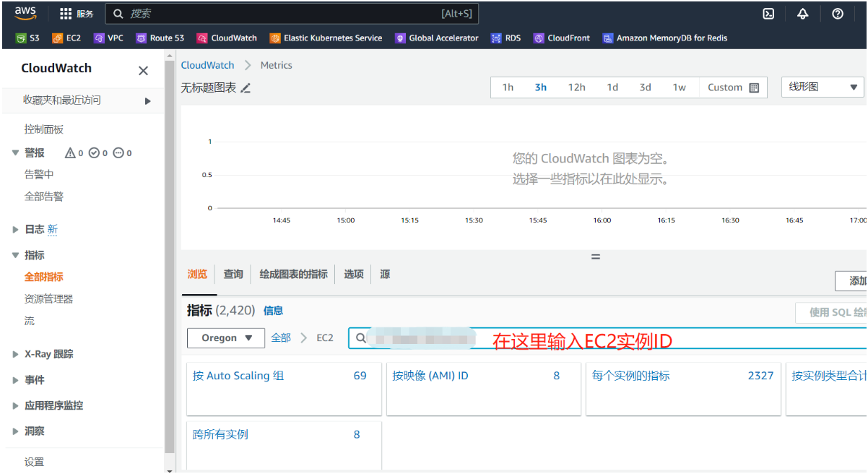The image size is (868, 474).
Task: Open the CloudFront favorites shortcut
Action: tap(562, 38)
